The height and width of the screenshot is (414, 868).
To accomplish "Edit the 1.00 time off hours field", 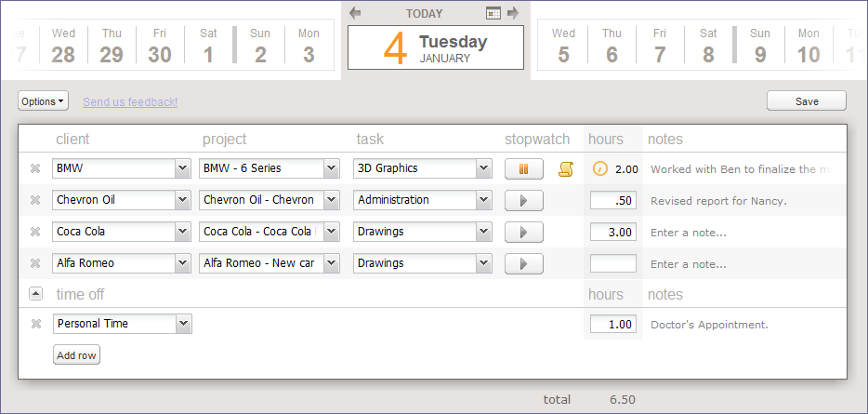I will tap(613, 324).
